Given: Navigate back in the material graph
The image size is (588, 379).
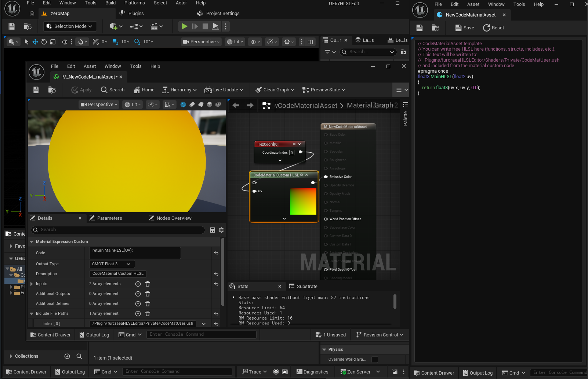Looking at the screenshot, I should click(236, 105).
